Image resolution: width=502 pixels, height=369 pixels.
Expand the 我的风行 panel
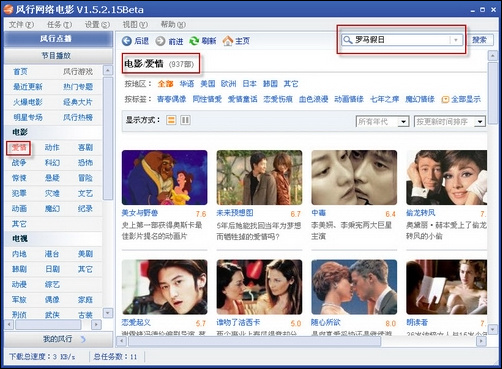click(58, 339)
